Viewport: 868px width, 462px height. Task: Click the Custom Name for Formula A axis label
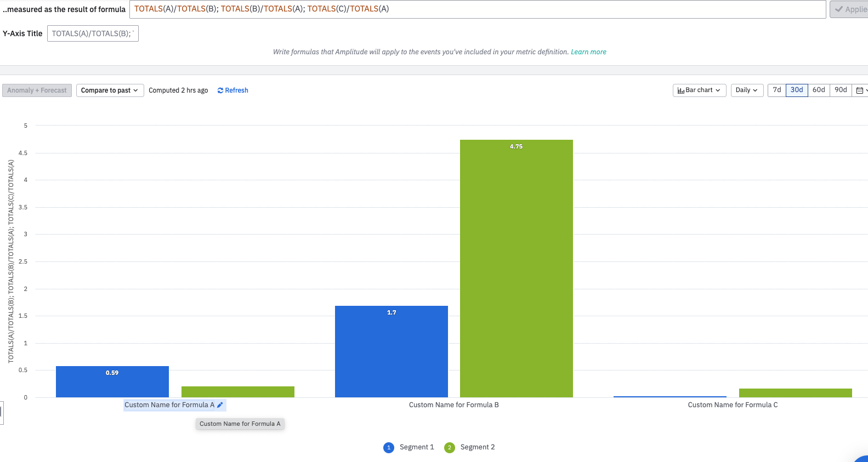pyautogui.click(x=169, y=405)
